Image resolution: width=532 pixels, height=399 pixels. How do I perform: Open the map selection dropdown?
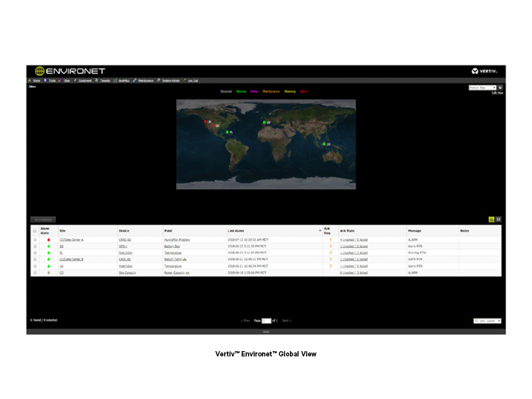click(x=482, y=87)
